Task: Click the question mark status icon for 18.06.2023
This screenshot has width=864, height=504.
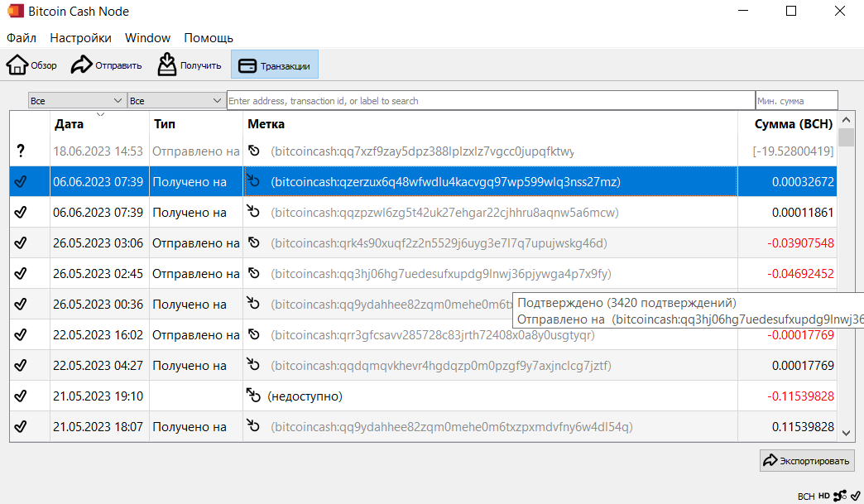Action: click(21, 151)
